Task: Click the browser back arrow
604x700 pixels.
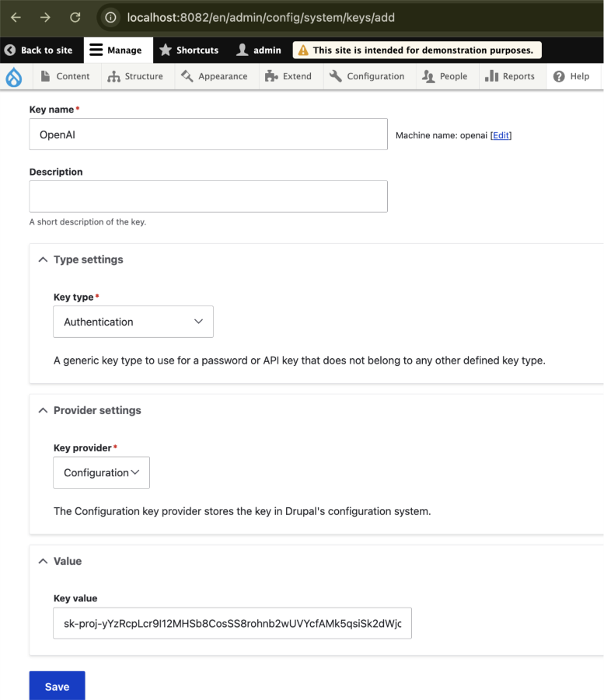Action: point(16,17)
